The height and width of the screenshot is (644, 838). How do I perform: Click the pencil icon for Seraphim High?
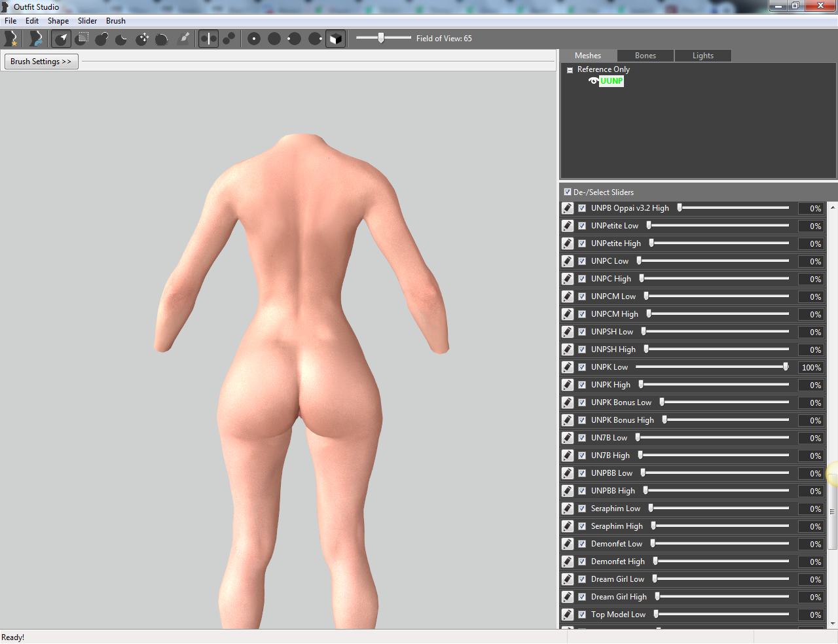point(568,526)
